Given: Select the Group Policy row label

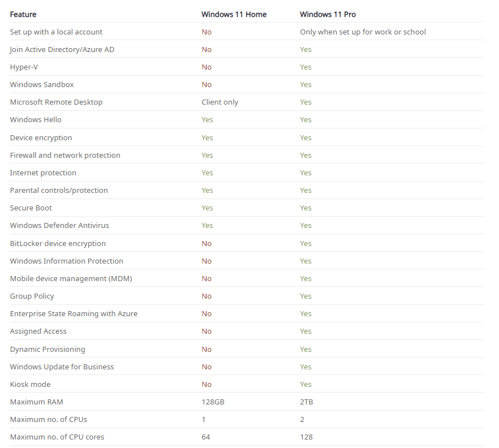Looking at the screenshot, I should click(x=32, y=296).
